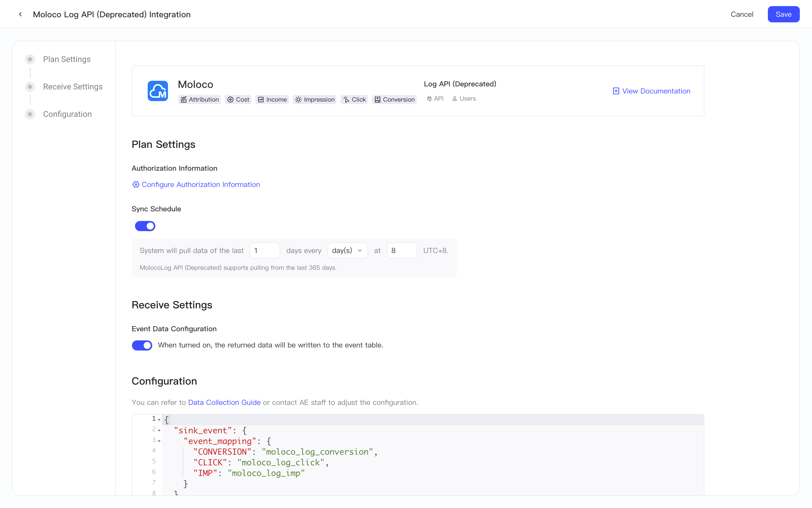Viewport: 812px width, 508px height.
Task: Jump to Configuration step in sidebar
Action: coord(67,114)
